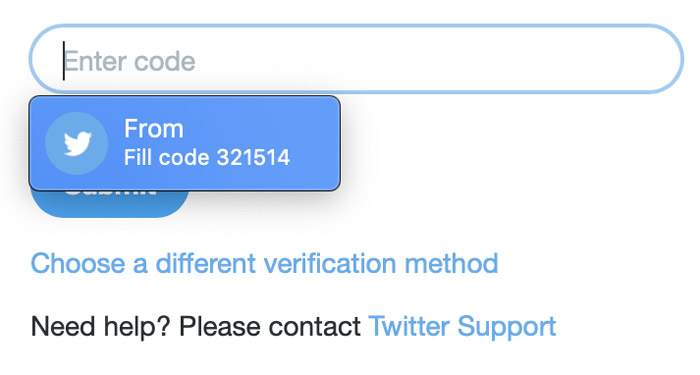The image size is (700, 375).
Task: Click the word Support in help line
Action: pos(507,327)
